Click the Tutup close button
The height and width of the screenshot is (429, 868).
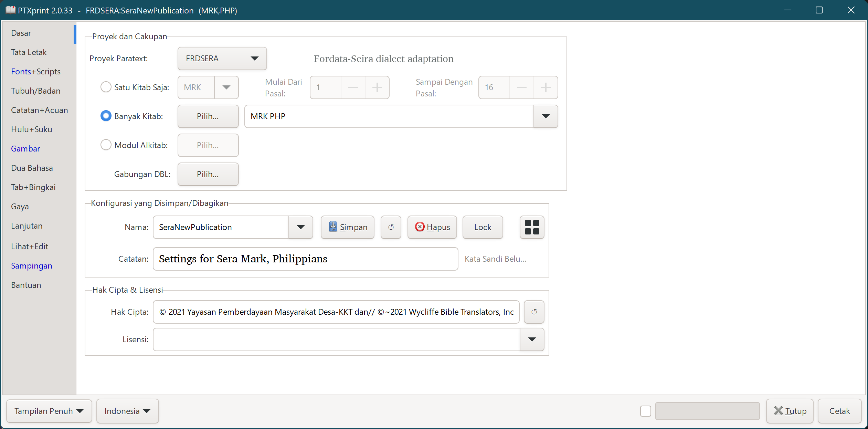pos(790,411)
